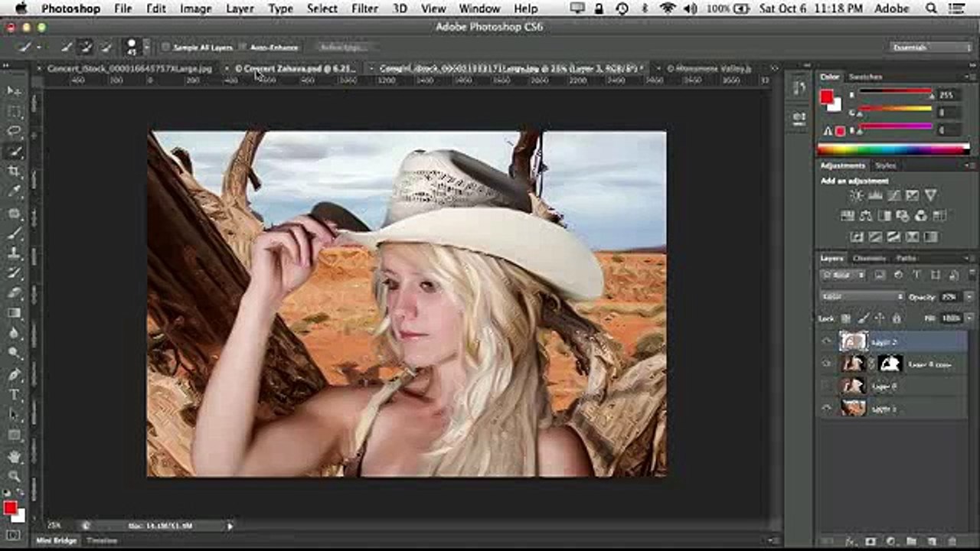Select the Gradient tool
This screenshot has width=980, height=551.
[x=15, y=312]
